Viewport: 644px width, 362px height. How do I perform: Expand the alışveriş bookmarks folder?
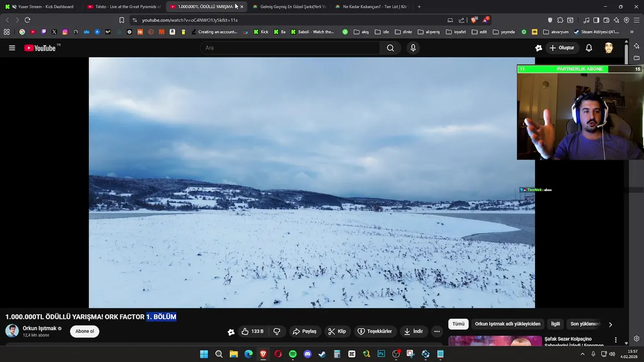(x=428, y=32)
